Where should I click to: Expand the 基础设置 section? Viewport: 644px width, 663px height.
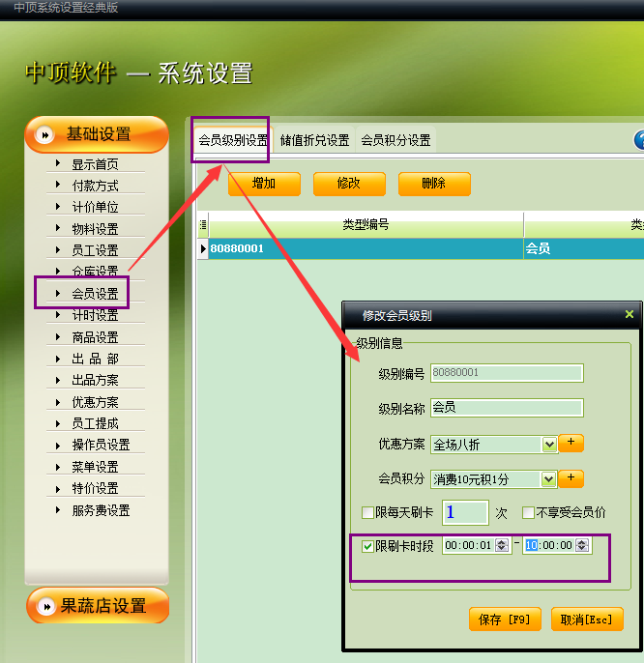pos(97,134)
